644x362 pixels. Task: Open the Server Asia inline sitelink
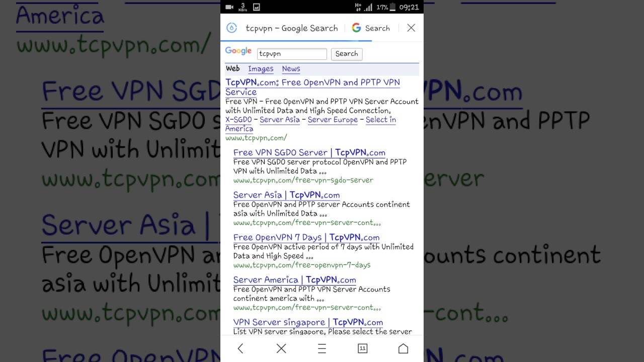(x=280, y=120)
